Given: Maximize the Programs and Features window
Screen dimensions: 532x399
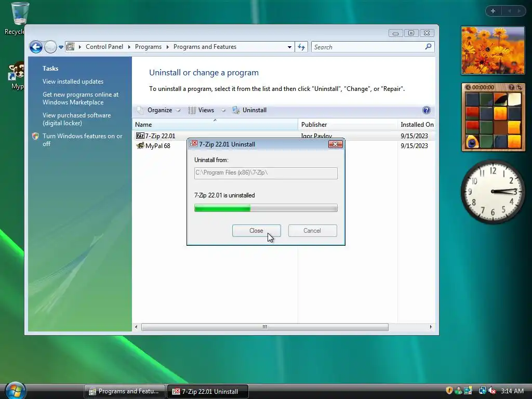Looking at the screenshot, I should point(411,33).
